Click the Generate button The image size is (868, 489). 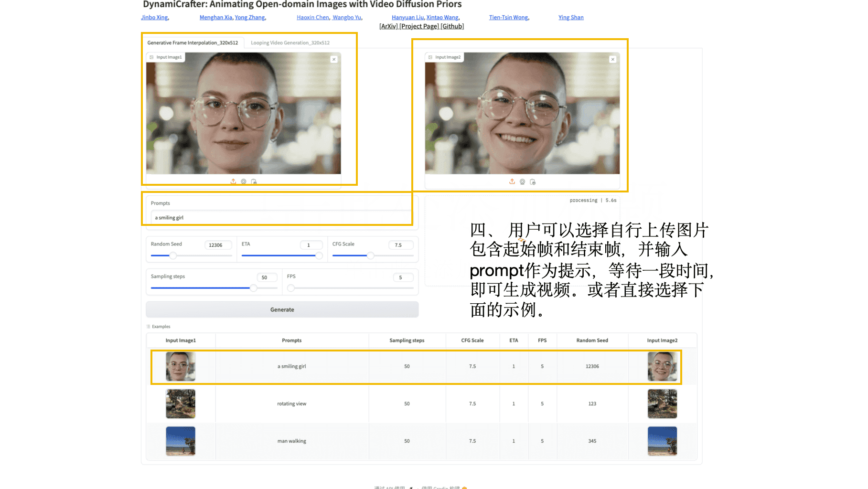(x=282, y=309)
